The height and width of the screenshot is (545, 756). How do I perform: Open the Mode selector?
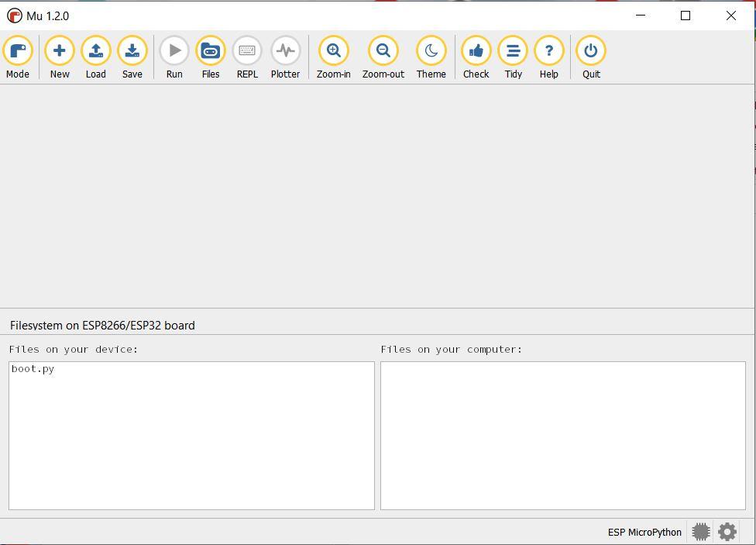click(x=18, y=57)
